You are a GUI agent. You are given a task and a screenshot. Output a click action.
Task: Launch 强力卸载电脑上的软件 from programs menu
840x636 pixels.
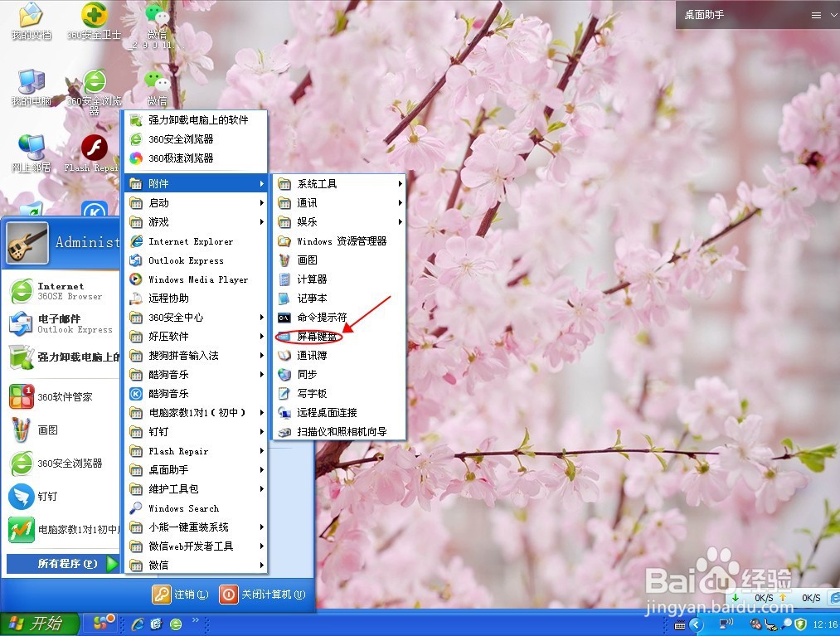196,120
